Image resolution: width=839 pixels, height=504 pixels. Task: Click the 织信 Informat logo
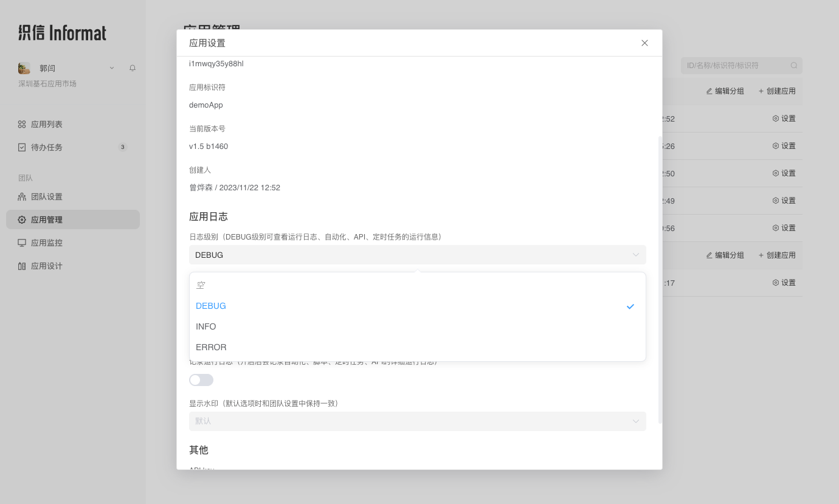(61, 32)
